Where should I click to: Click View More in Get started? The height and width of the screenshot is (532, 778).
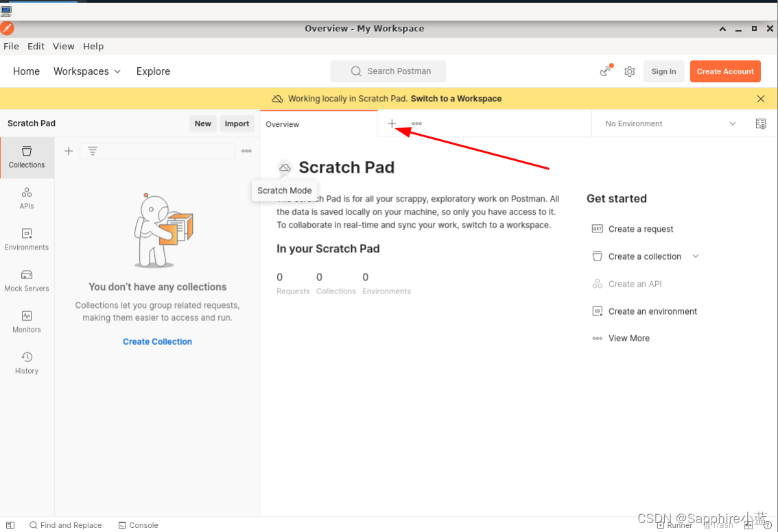(x=621, y=338)
